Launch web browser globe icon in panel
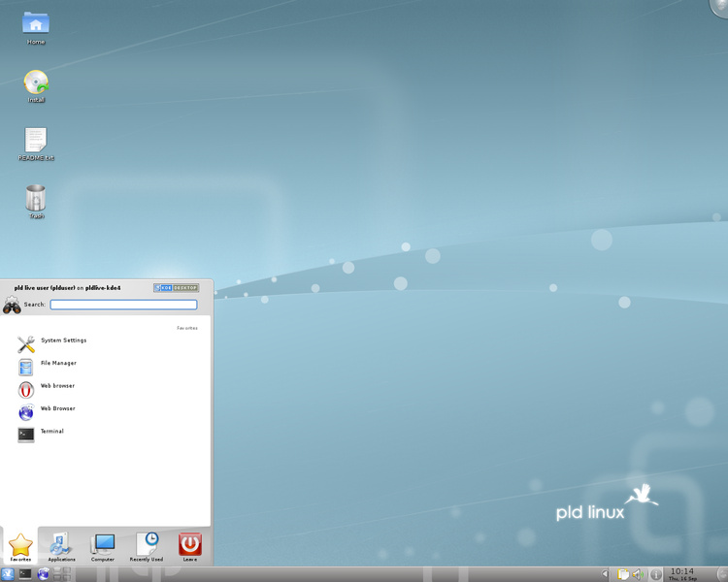 (43, 574)
